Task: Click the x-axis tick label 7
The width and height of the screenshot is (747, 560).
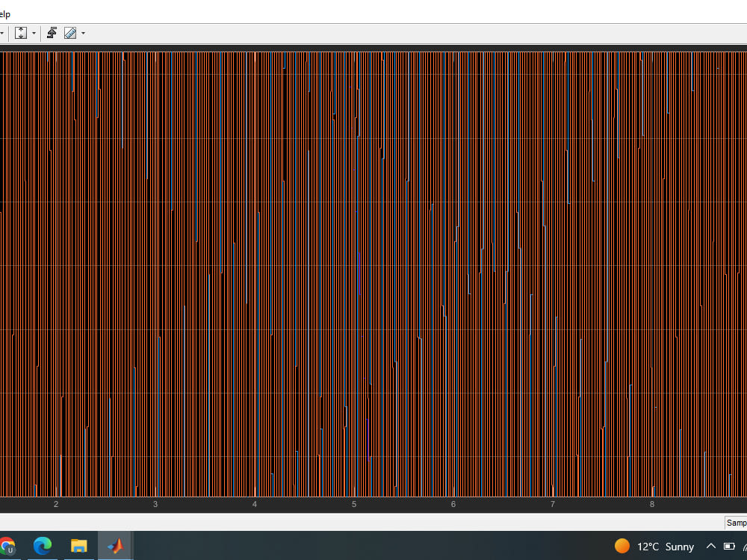Action: click(x=553, y=504)
